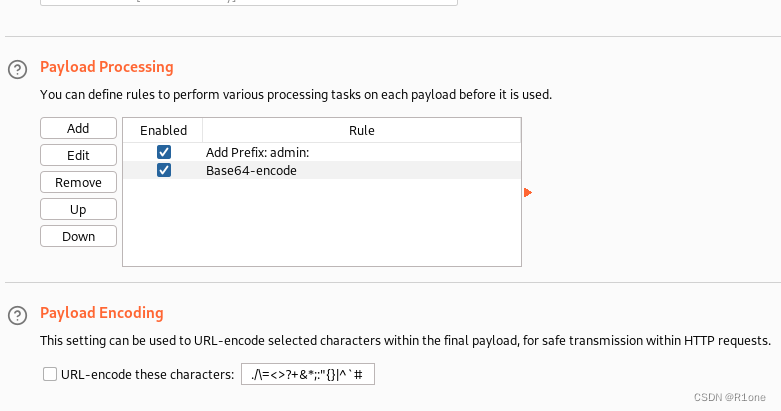Click the Remove rule button
The image size is (781, 411).
click(78, 182)
